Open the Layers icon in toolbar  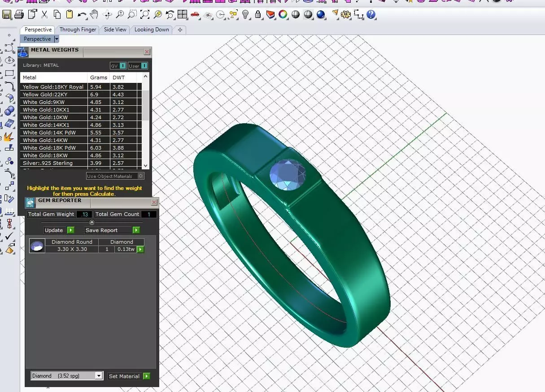click(x=270, y=15)
